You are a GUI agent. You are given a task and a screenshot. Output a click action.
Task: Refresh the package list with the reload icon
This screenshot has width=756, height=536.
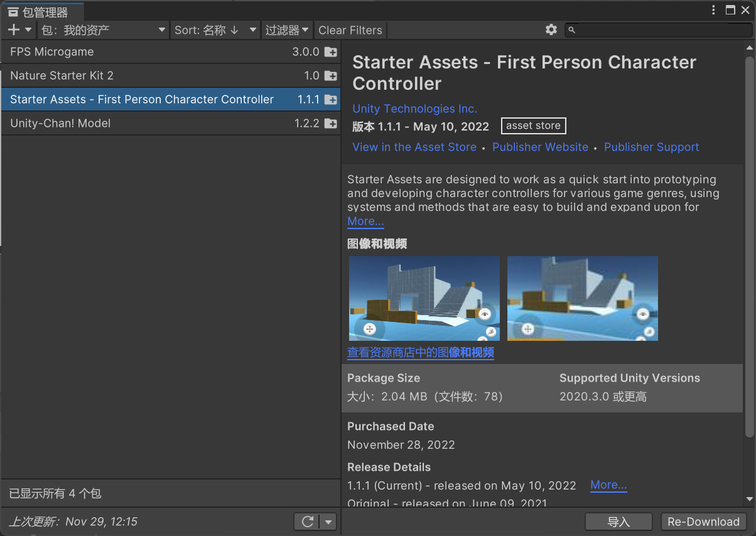point(307,522)
